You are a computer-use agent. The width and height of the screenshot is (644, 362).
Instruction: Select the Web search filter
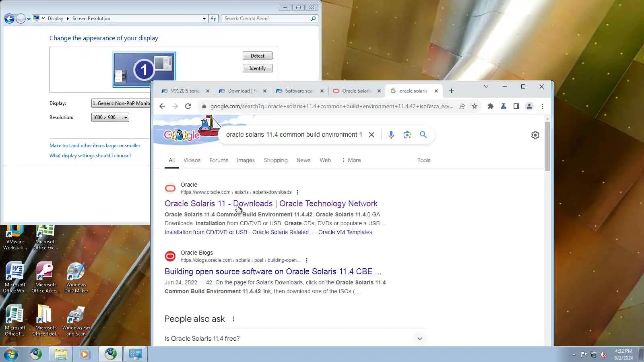tap(325, 160)
